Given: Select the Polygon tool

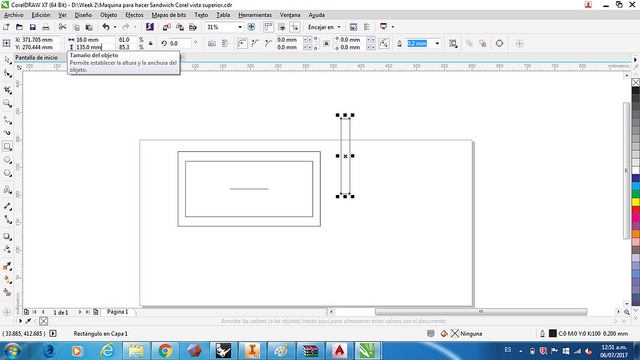Looking at the screenshot, I should pos(7,173).
